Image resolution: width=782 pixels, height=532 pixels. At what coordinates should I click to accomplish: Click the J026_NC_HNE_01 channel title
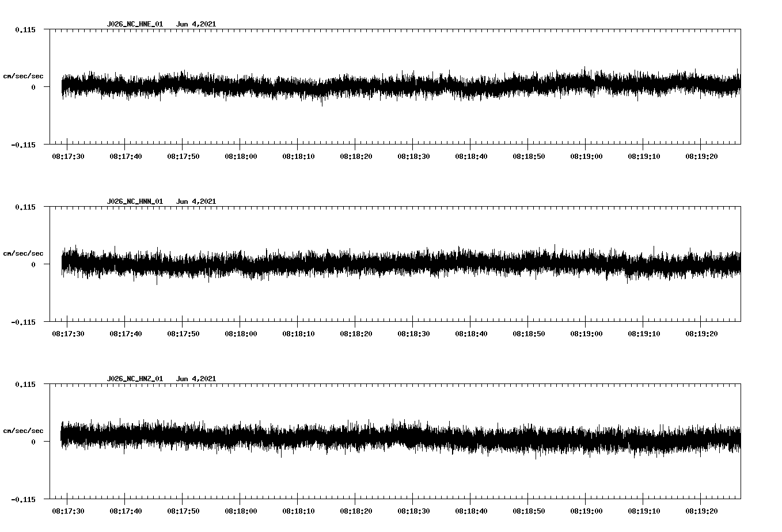coord(135,24)
